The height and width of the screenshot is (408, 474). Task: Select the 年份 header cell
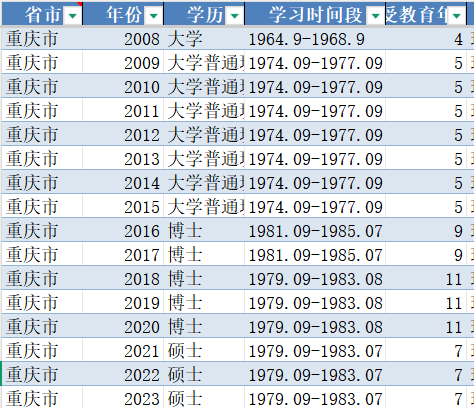pos(123,14)
